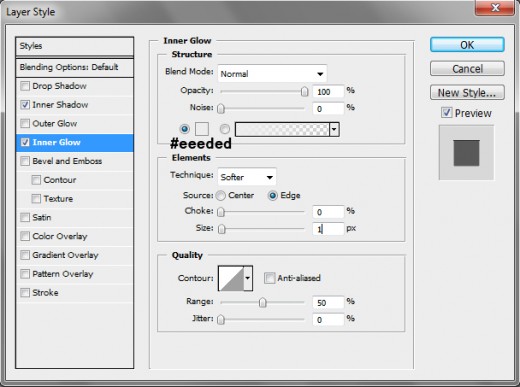Viewport: 520px width, 387px height.
Task: Select the Color Overlay style row
Action: click(75, 236)
